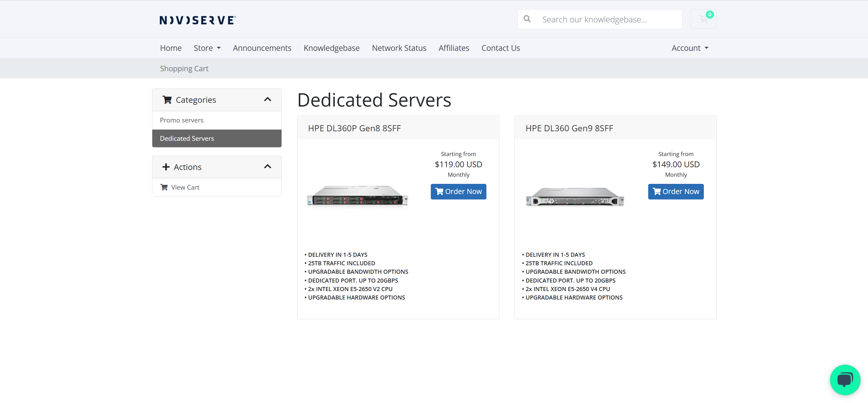This screenshot has height=403, width=868.
Task: View the Network Status page
Action: click(399, 48)
